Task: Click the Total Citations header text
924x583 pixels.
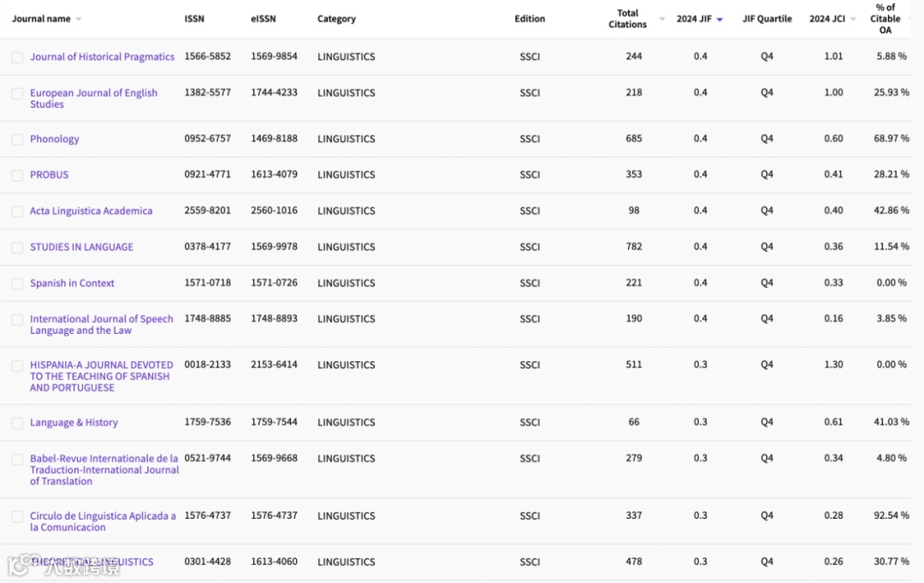Action: pyautogui.click(x=628, y=19)
